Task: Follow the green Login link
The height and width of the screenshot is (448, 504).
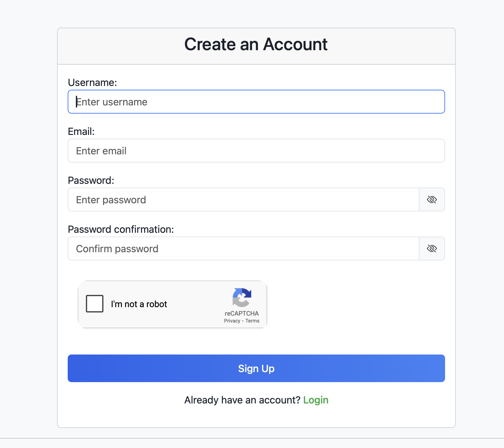Action: (316, 400)
